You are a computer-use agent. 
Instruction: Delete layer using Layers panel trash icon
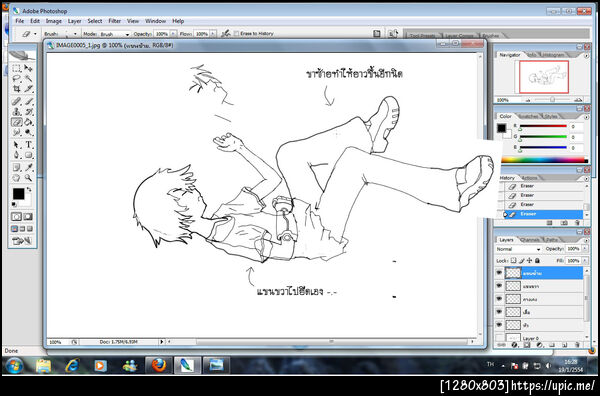tap(578, 344)
